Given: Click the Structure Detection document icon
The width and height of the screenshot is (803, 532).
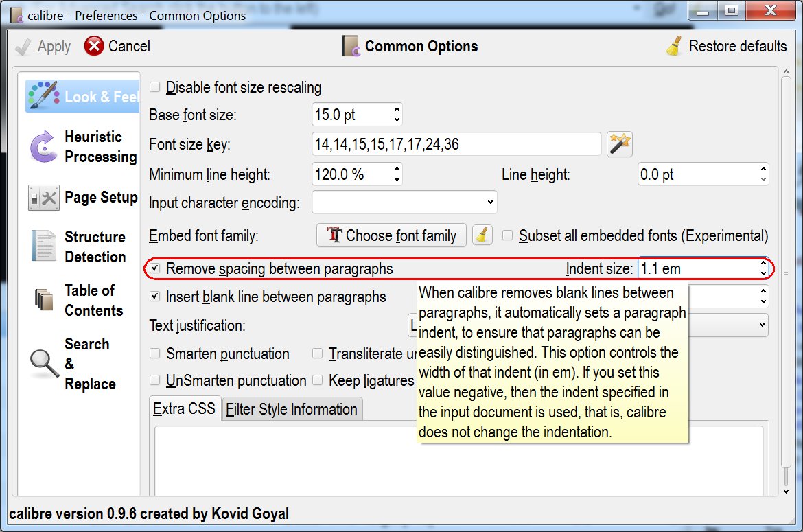Looking at the screenshot, I should [43, 246].
